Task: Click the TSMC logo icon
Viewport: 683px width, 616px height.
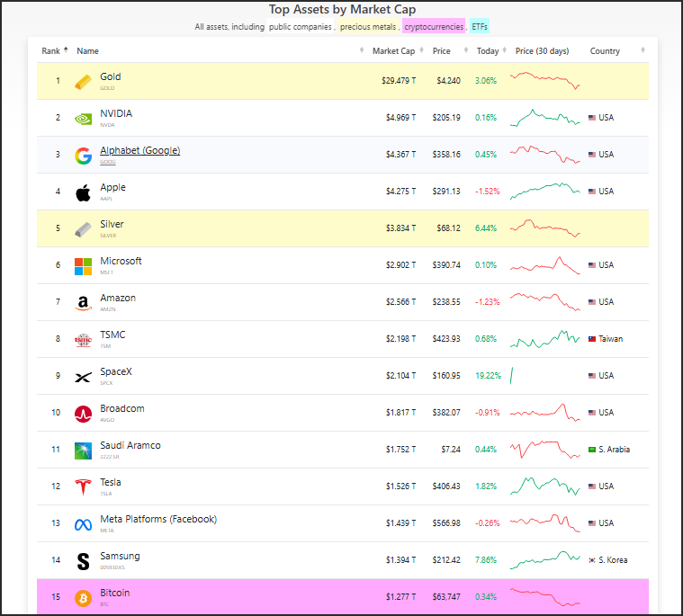Action: pyautogui.click(x=83, y=340)
